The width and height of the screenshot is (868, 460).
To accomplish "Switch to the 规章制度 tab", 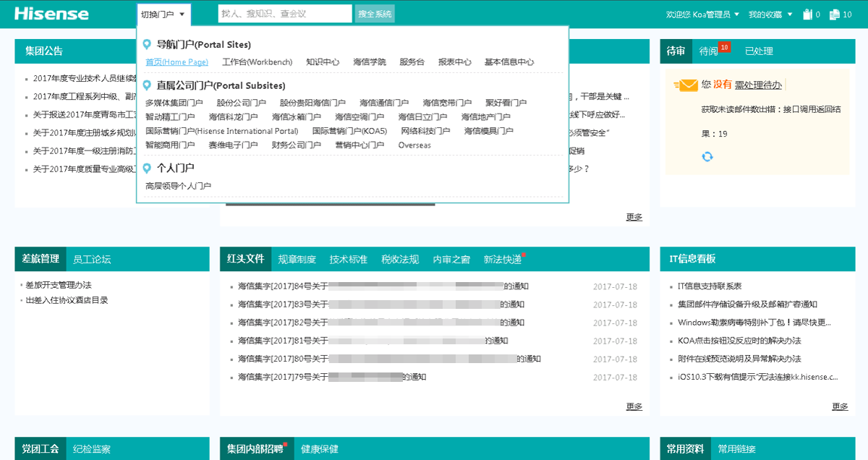I will click(x=297, y=259).
